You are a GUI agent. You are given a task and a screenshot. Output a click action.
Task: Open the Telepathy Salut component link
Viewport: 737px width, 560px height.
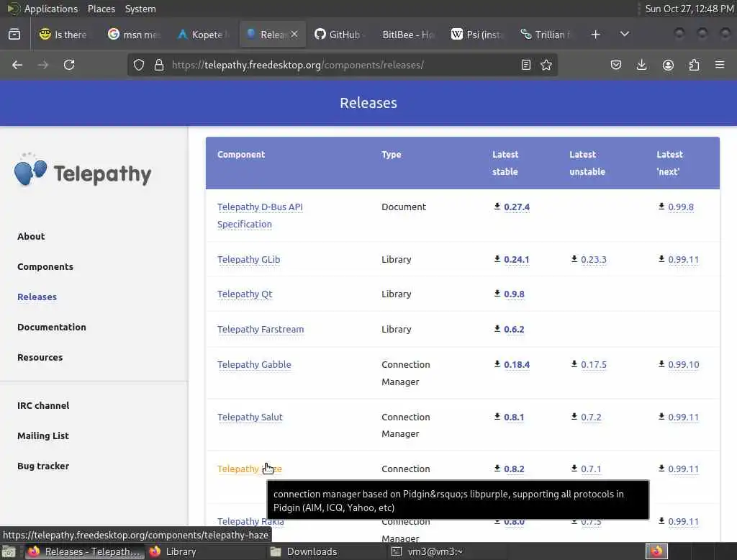point(250,417)
